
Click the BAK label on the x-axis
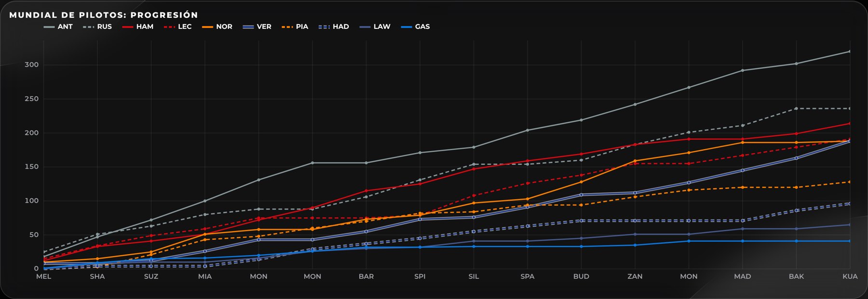tap(796, 276)
